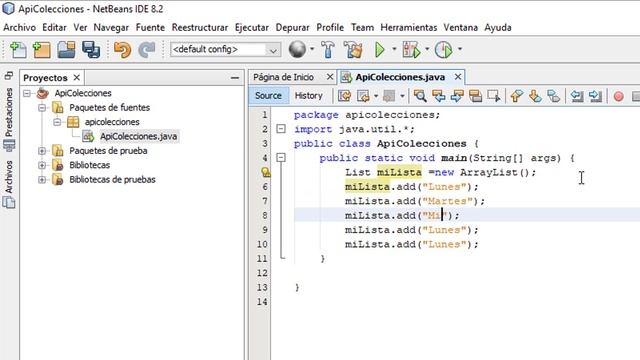Toggle Highlight Search editor icon
This screenshot has height=360, width=640.
476,96
